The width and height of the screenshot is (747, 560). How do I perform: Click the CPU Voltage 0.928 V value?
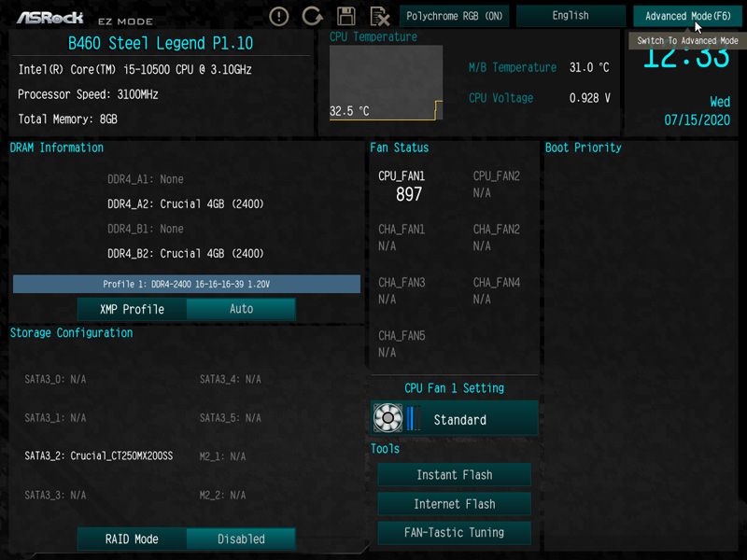590,98
